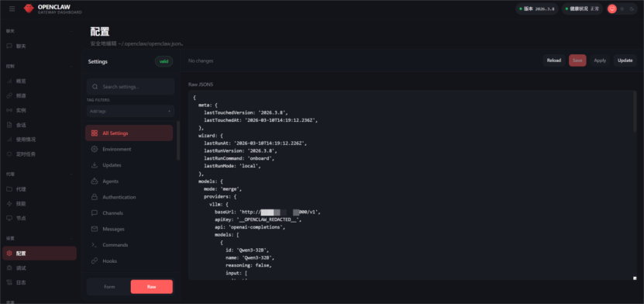This screenshot has height=304, width=644.
Task: Open 使用情况 usage in sidebar
Action: pyautogui.click(x=40, y=140)
